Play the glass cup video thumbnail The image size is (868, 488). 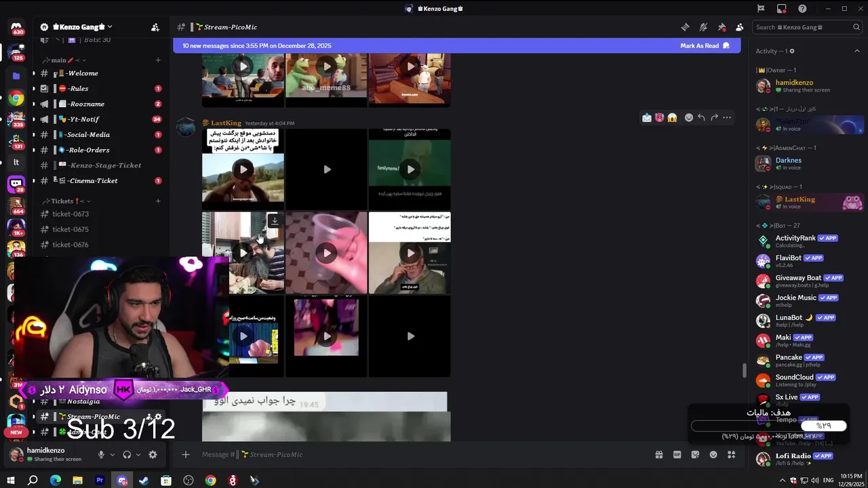[327, 253]
